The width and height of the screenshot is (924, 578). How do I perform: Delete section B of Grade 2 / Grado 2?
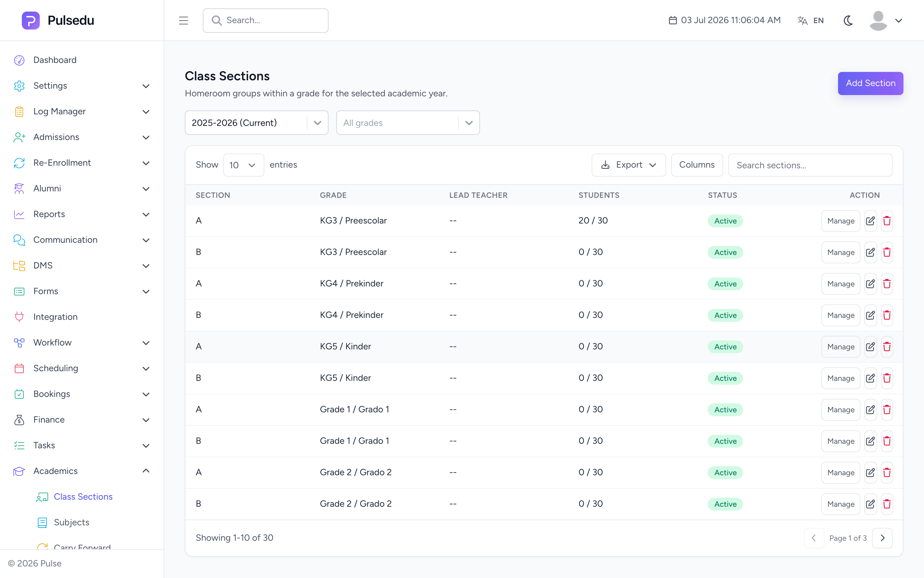click(x=886, y=504)
